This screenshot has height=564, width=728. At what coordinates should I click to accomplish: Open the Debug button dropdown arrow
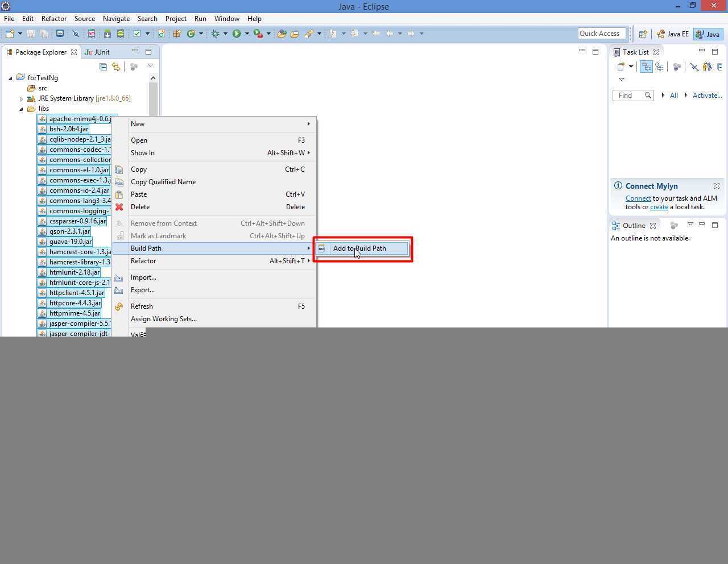(225, 34)
